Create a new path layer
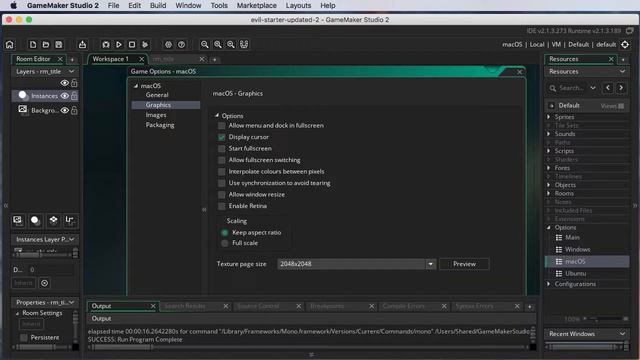640x360 pixels. point(70,220)
